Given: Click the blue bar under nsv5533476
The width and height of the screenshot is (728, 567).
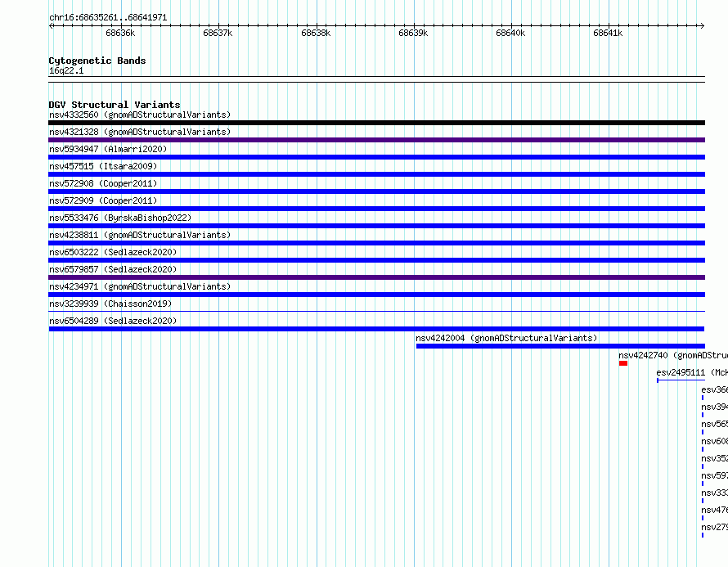Looking at the screenshot, I should coord(376,226).
